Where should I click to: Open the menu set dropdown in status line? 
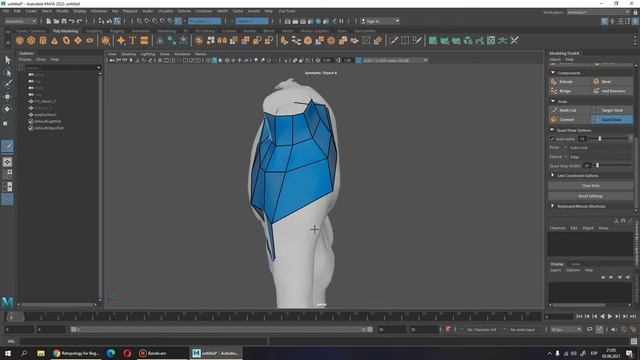coord(20,21)
